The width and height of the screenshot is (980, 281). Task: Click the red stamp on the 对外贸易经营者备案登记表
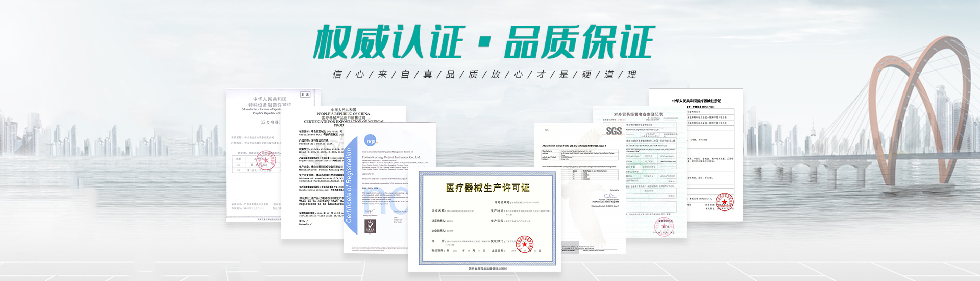[665, 226]
